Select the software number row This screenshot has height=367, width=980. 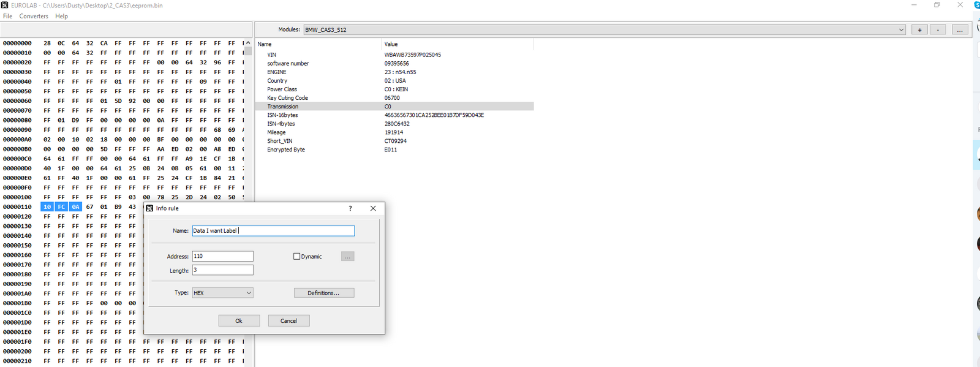click(394, 63)
